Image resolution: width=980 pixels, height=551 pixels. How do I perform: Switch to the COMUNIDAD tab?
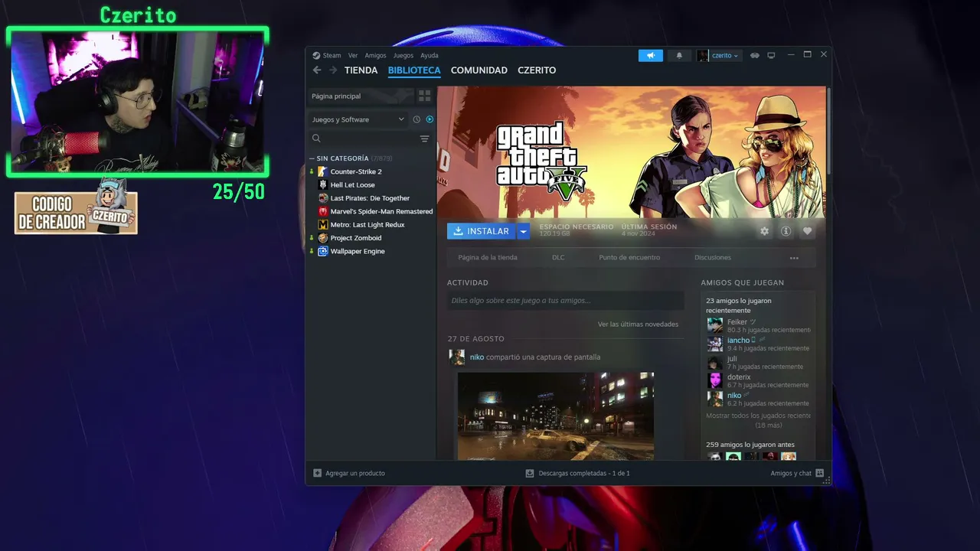[479, 70]
